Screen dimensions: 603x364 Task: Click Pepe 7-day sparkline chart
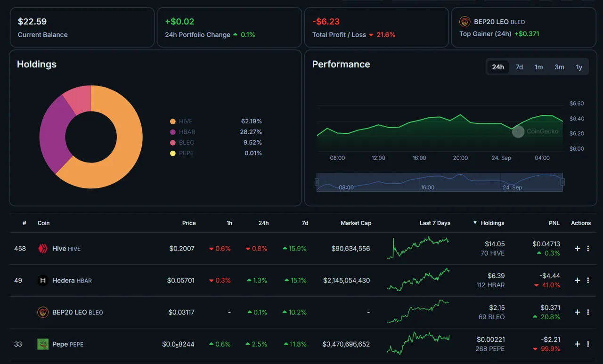tap(418, 343)
